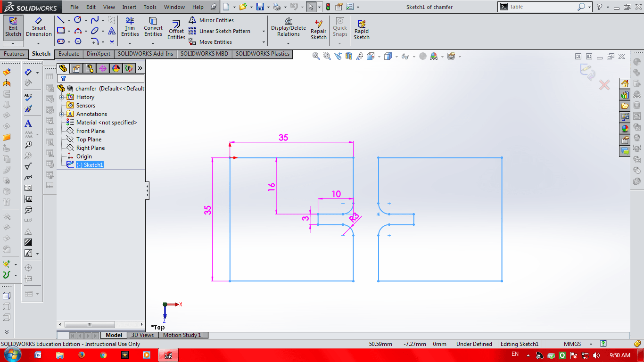This screenshot has width=644, height=362.
Task: Switch to the Evaluate tab
Action: coord(69,54)
